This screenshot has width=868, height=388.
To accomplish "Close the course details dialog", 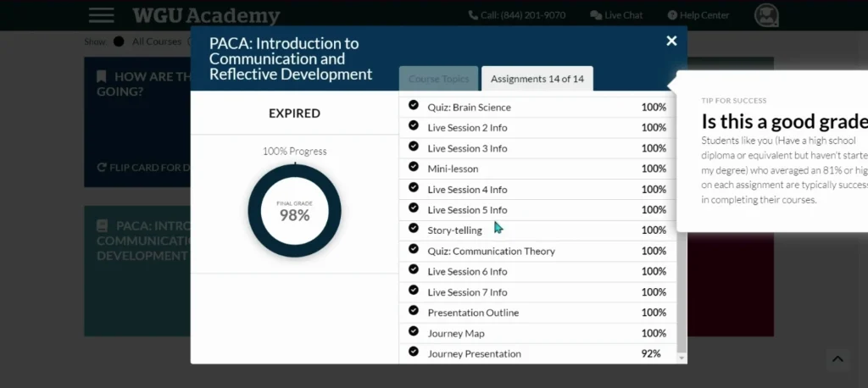I will (671, 41).
